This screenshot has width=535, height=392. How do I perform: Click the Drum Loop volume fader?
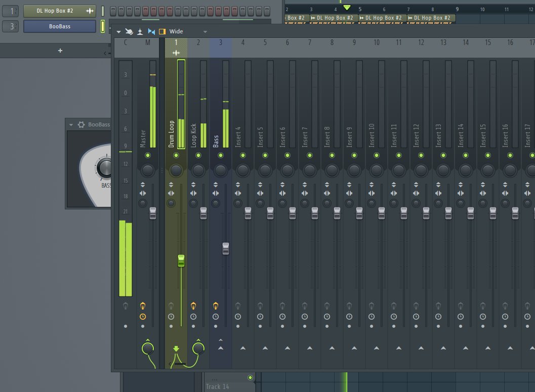181,261
